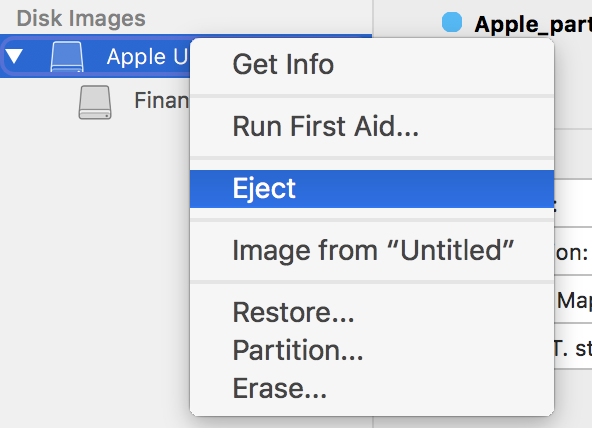
Task: Click the blue Apple_partition color dot
Action: pyautogui.click(x=452, y=22)
